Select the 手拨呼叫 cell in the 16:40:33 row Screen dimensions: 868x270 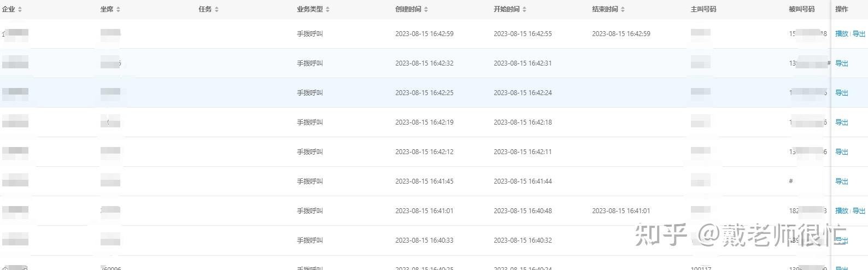tap(310, 240)
